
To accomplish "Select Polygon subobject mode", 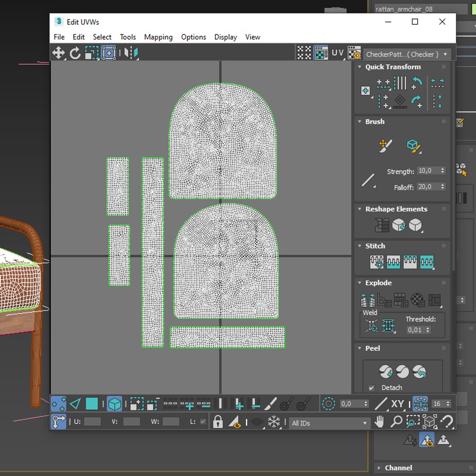I will [92, 404].
